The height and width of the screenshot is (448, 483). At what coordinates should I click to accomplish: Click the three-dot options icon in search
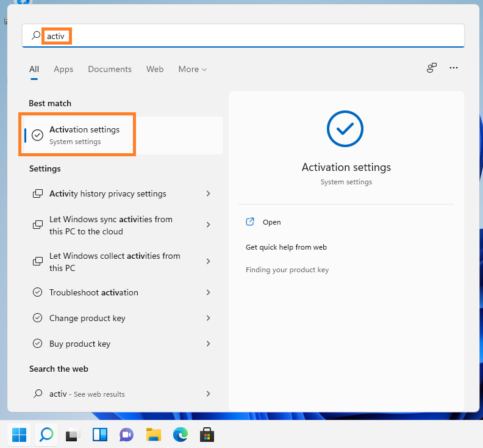[x=453, y=68]
